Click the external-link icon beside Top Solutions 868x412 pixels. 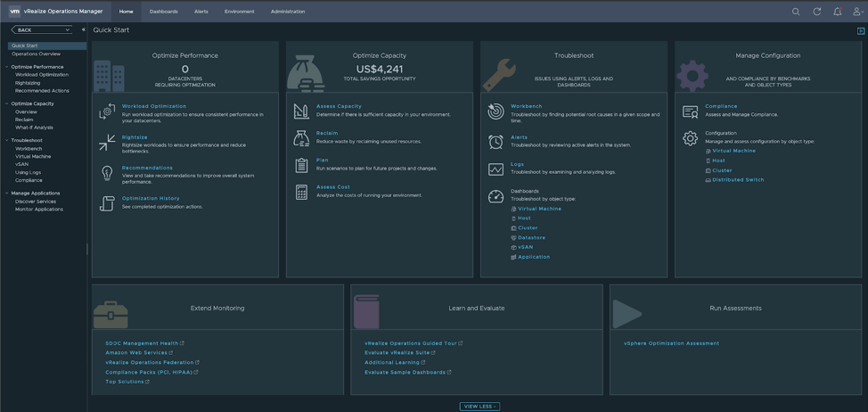[147, 382]
